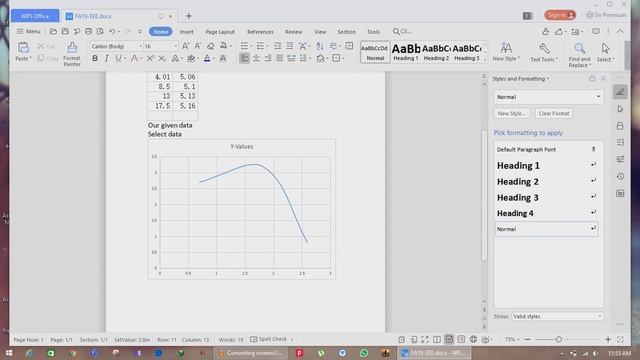The image size is (640, 360).
Task: Toggle Spell Check in status bar
Action: (269, 339)
